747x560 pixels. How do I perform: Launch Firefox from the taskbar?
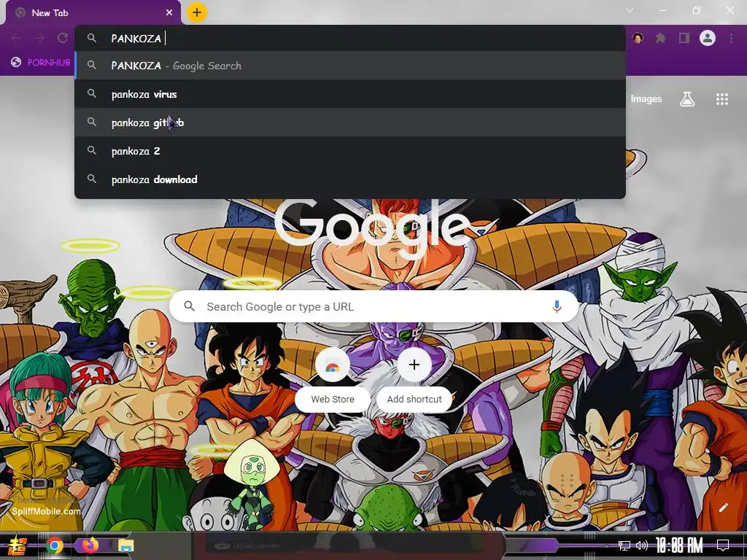90,545
